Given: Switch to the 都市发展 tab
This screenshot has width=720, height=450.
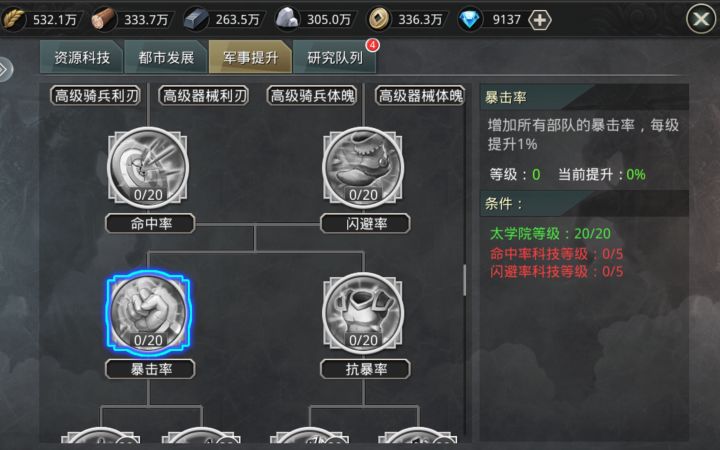Looking at the screenshot, I should [166, 57].
